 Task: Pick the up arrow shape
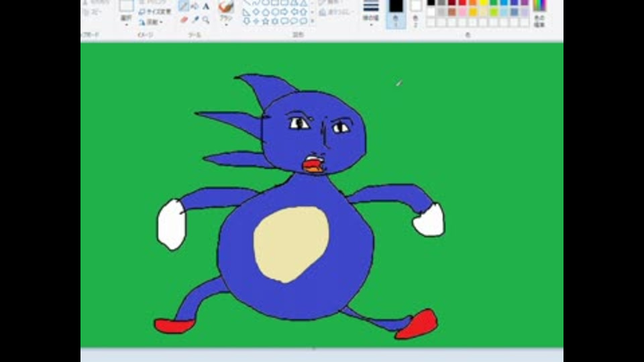click(304, 12)
